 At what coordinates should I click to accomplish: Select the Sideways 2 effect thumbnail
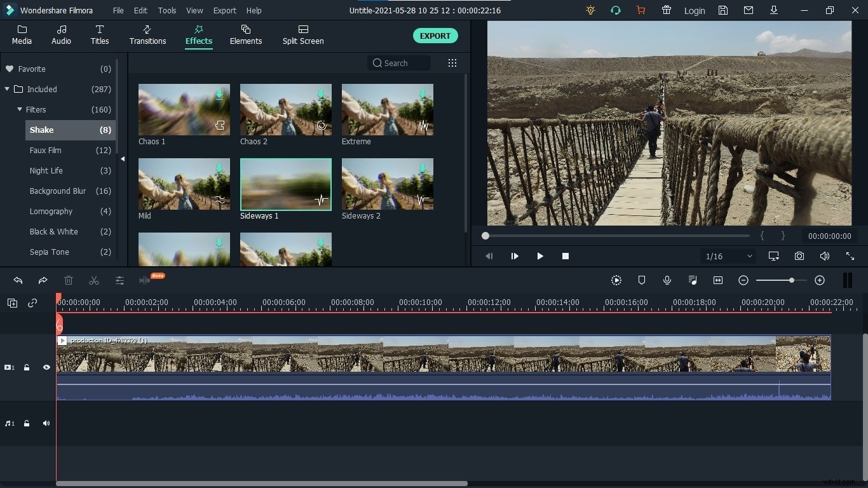tap(387, 184)
